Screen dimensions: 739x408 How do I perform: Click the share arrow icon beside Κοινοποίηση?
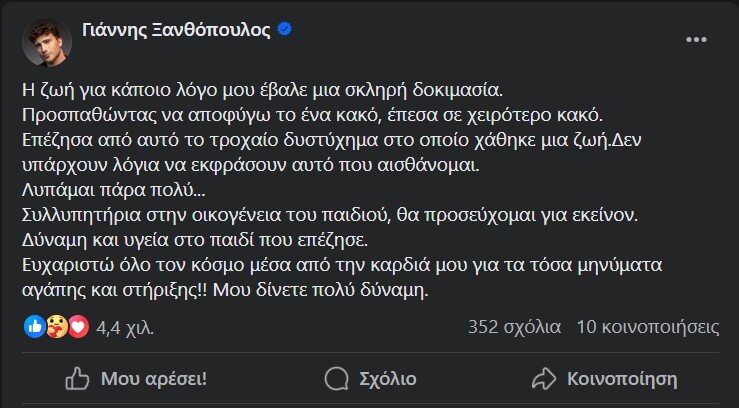(544, 379)
